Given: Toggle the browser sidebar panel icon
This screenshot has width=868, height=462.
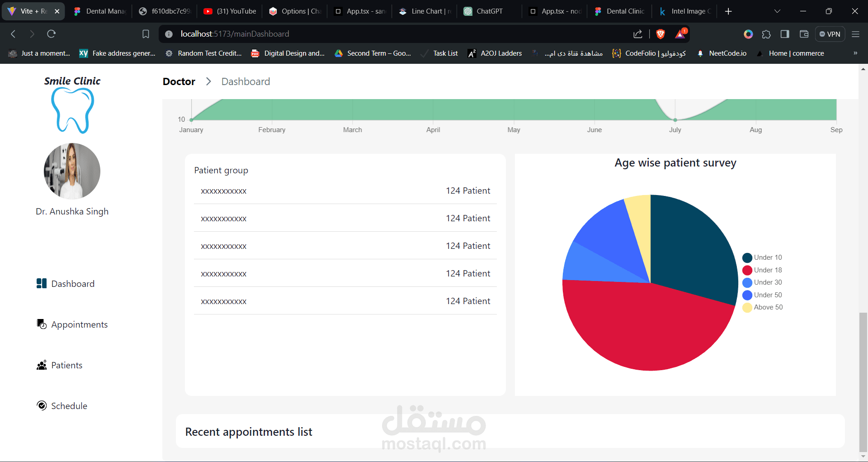Looking at the screenshot, I should pyautogui.click(x=785, y=34).
